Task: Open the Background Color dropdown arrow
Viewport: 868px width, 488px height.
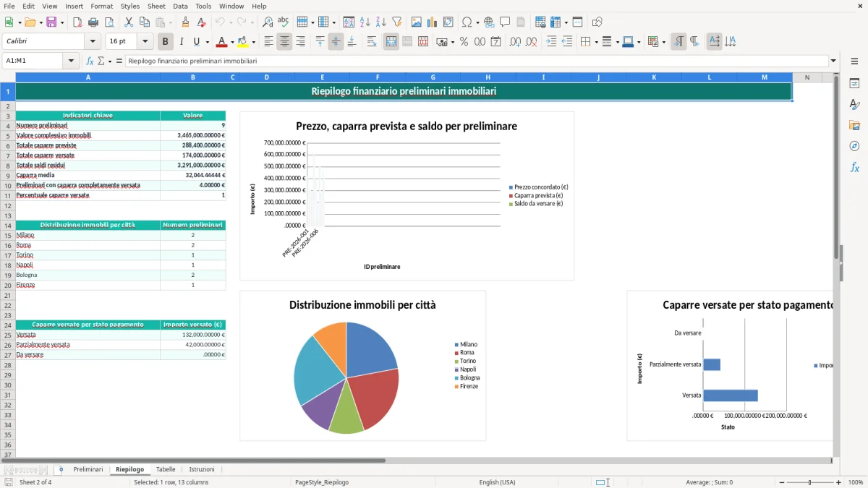Action: (x=253, y=42)
